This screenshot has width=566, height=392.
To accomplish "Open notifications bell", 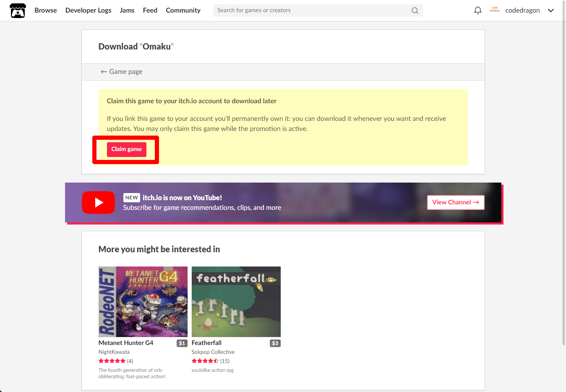I will tap(478, 10).
